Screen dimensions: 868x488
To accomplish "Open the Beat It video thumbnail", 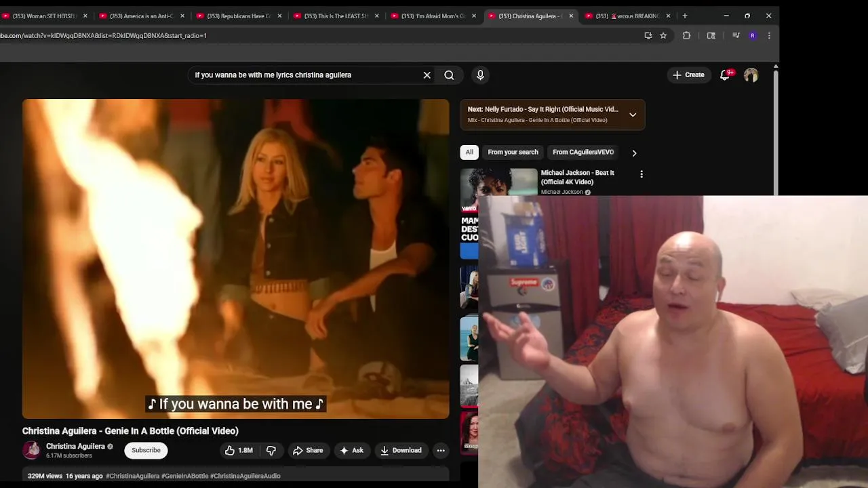I will pos(499,182).
